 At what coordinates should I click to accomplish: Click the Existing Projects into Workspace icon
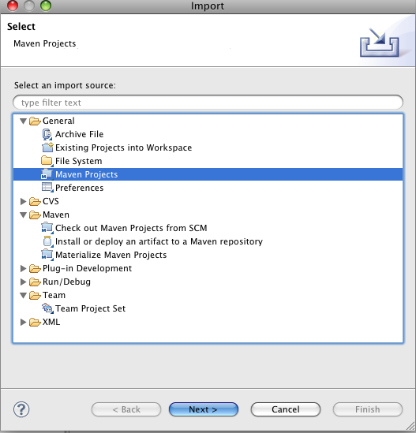click(x=47, y=147)
